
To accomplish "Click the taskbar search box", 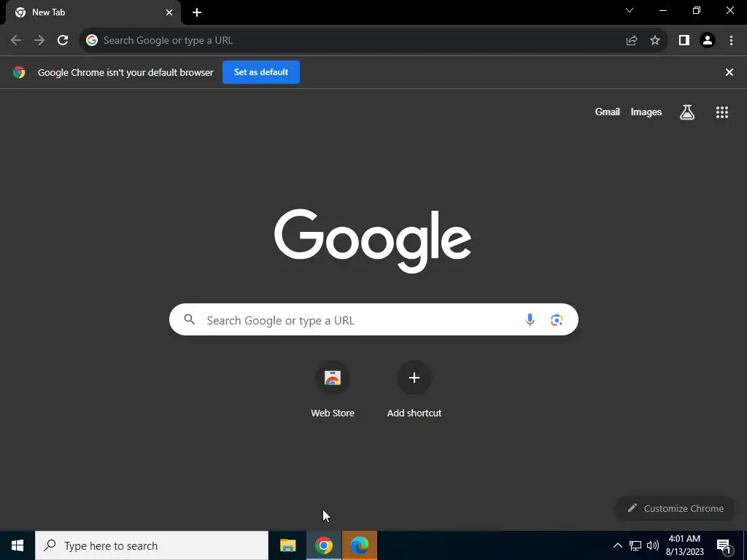I will point(152,545).
